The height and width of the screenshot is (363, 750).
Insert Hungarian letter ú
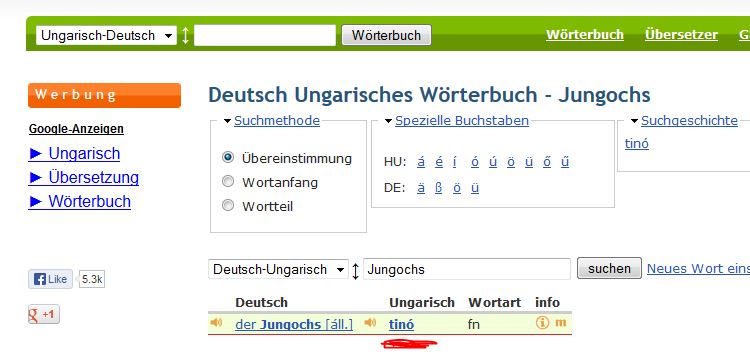[x=493, y=162]
